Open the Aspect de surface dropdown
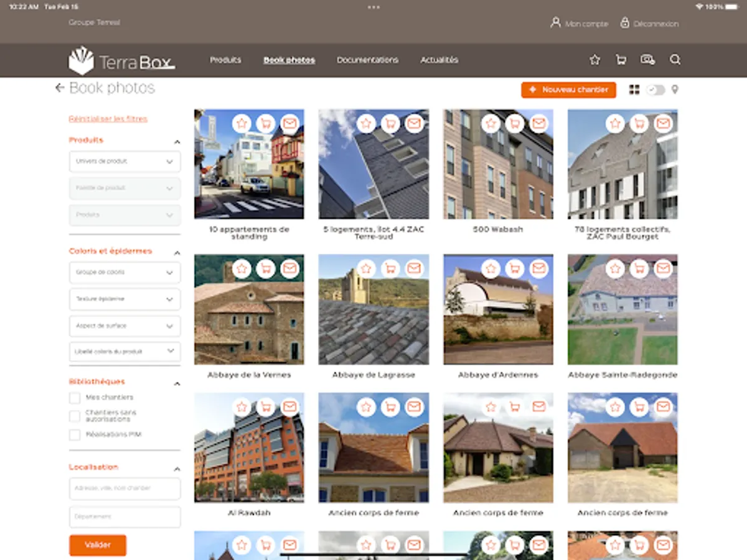The image size is (747, 560). [125, 326]
